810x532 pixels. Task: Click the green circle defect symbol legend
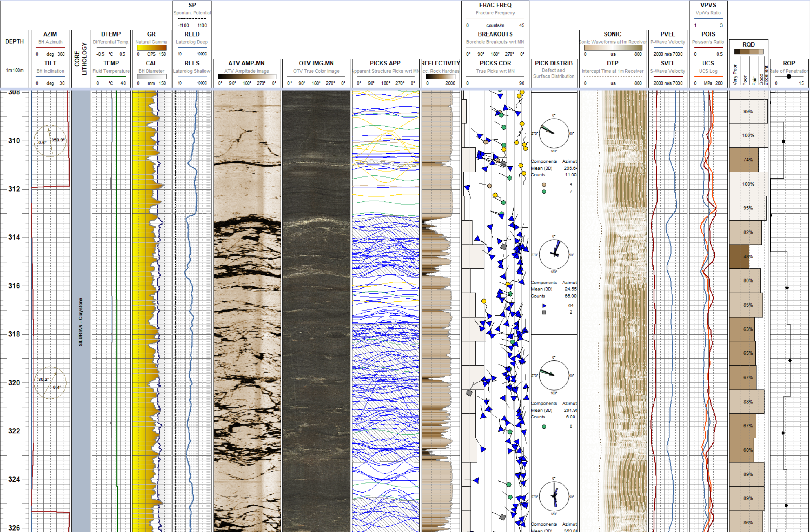coord(543,191)
